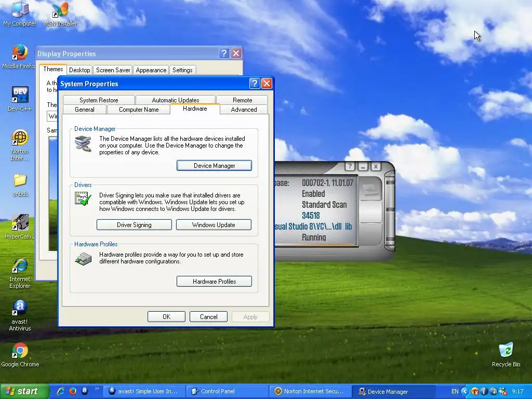Open Mozilla Firefox desktop shortcut
This screenshot has height=399, width=532.
[18, 57]
